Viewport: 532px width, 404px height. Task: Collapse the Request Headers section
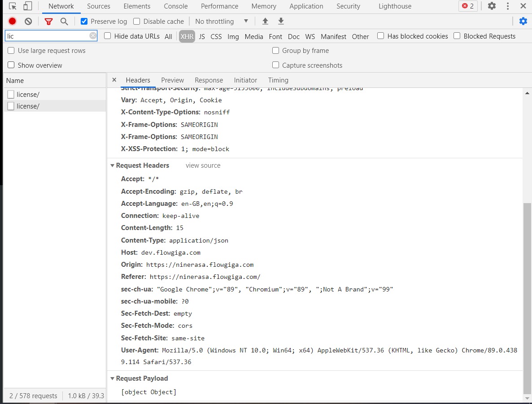click(113, 165)
